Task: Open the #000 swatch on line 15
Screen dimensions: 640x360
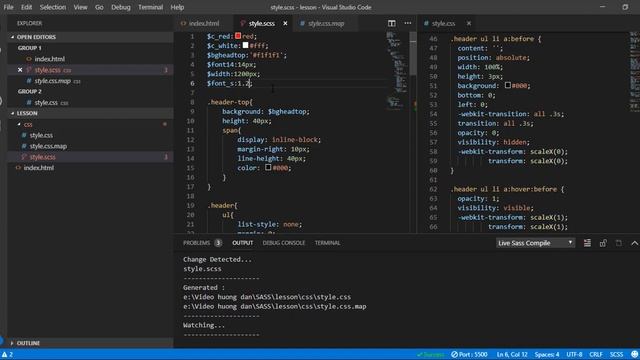Action: tap(268, 167)
